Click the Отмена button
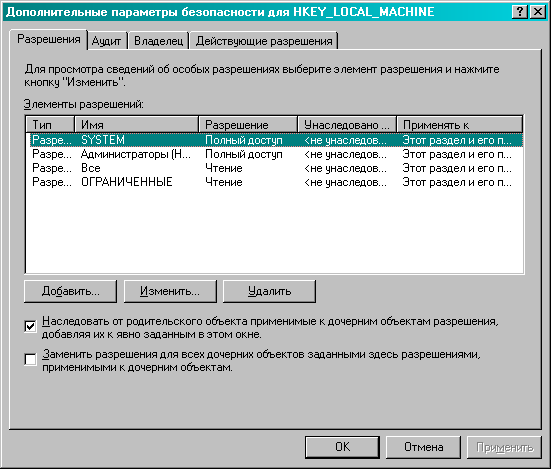 pos(423,447)
